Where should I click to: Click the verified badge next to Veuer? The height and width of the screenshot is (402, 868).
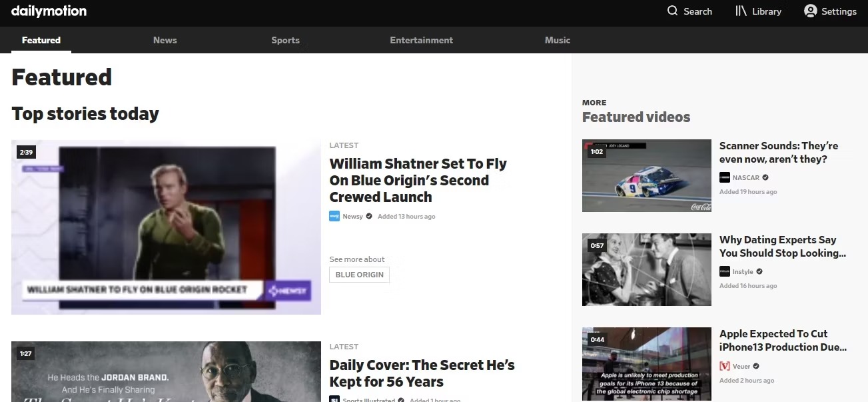point(756,366)
